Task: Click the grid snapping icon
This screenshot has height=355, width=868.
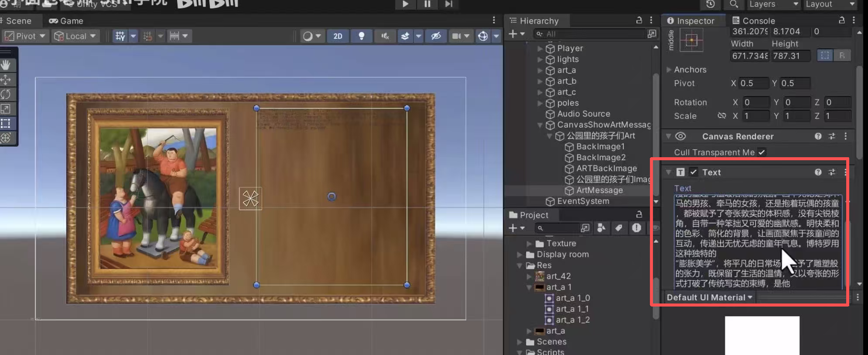Action: (x=148, y=36)
